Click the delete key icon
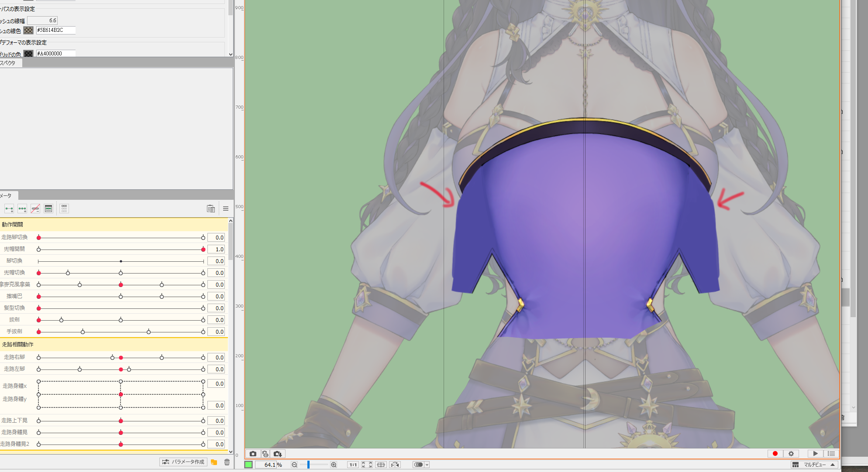The height and width of the screenshot is (472, 868). click(x=35, y=209)
